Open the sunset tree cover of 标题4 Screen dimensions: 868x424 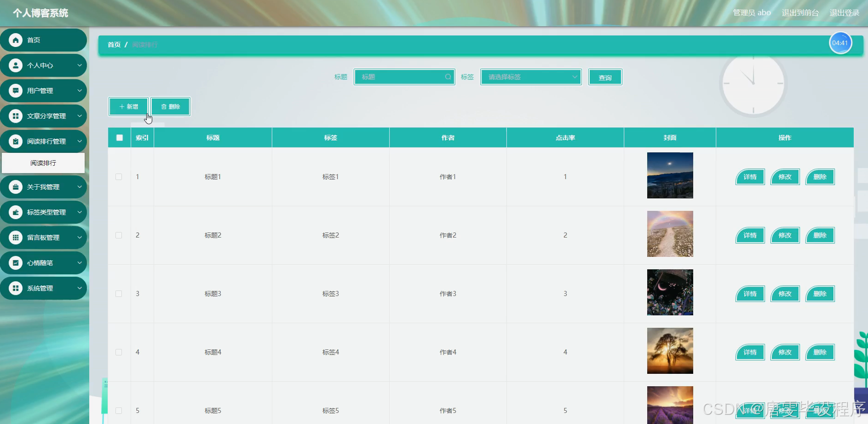pyautogui.click(x=670, y=351)
